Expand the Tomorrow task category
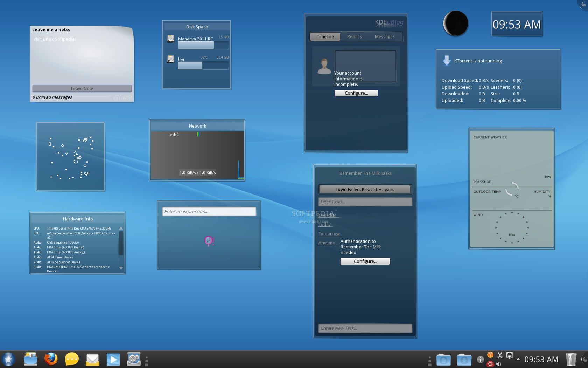 tap(329, 234)
